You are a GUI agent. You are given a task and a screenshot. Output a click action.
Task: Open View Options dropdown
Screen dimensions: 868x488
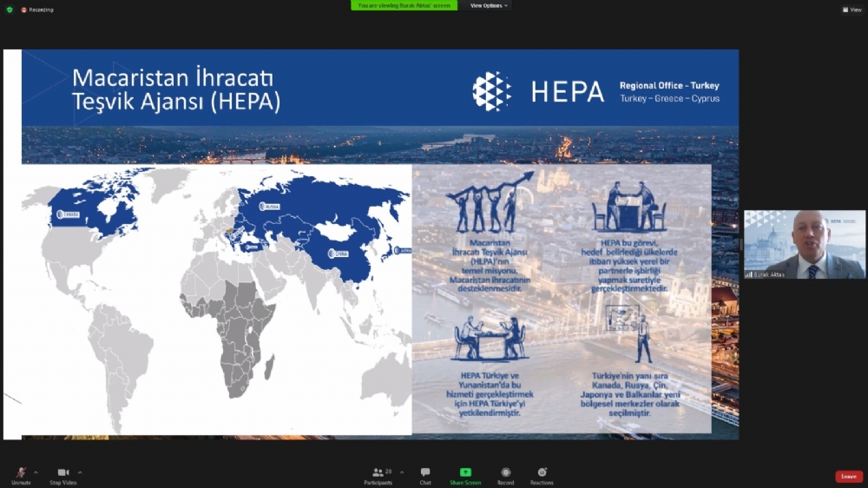[489, 5]
